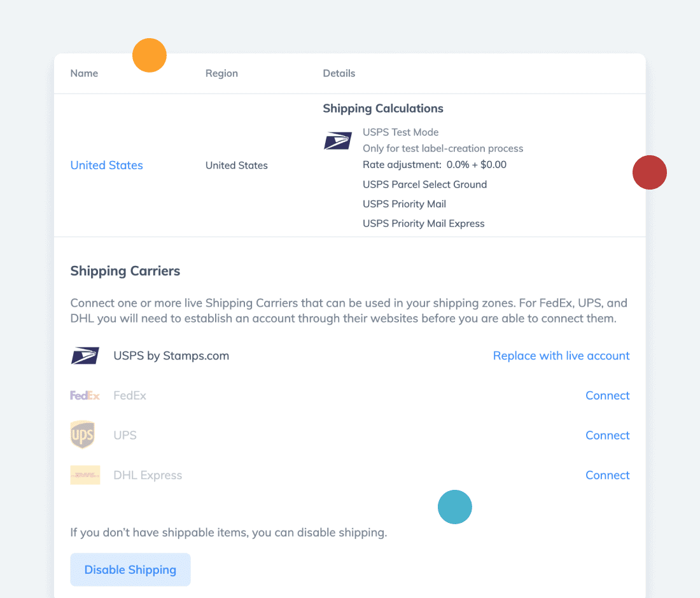Screen dimensions: 700x598
Task: Click the Details column header
Action: [339, 73]
